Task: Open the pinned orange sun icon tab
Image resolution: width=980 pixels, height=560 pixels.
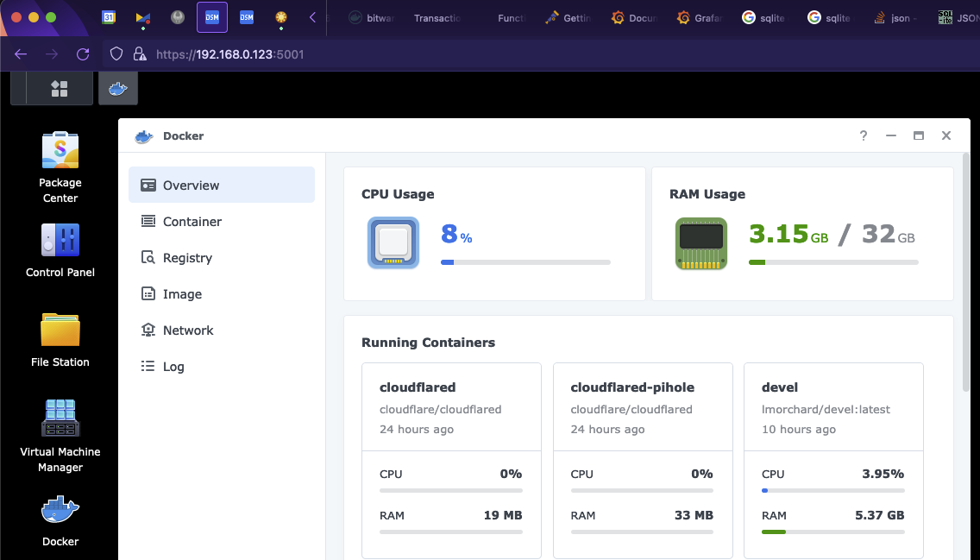Action: [x=280, y=17]
